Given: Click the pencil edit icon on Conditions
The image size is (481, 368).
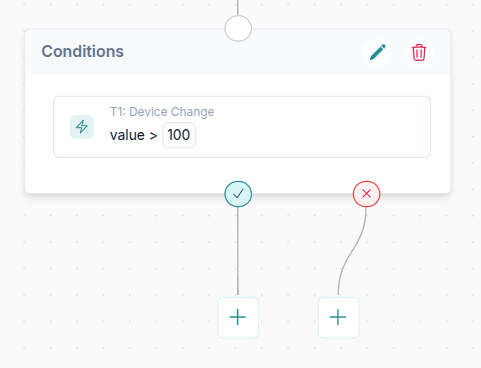Looking at the screenshot, I should point(378,52).
